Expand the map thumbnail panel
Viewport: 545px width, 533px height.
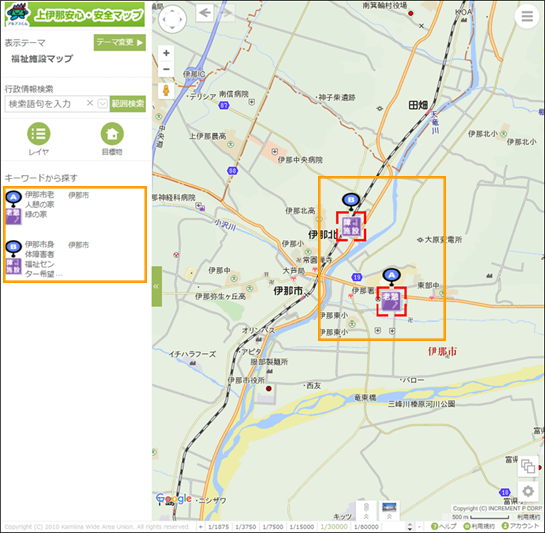[x=389, y=511]
